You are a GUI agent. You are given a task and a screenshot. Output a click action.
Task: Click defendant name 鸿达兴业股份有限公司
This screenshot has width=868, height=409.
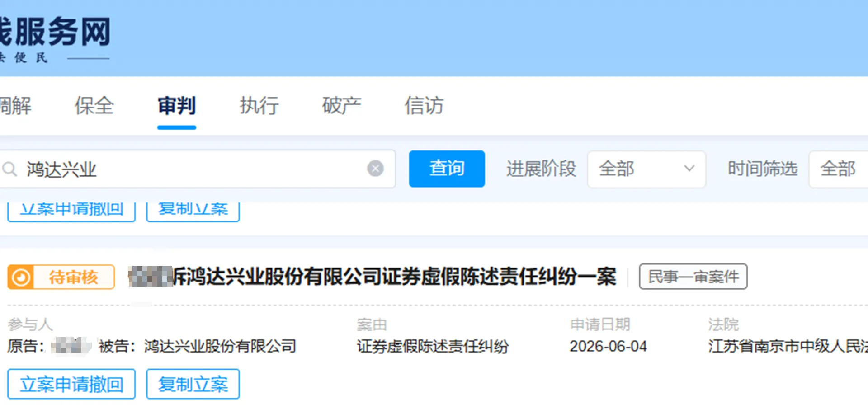click(220, 346)
